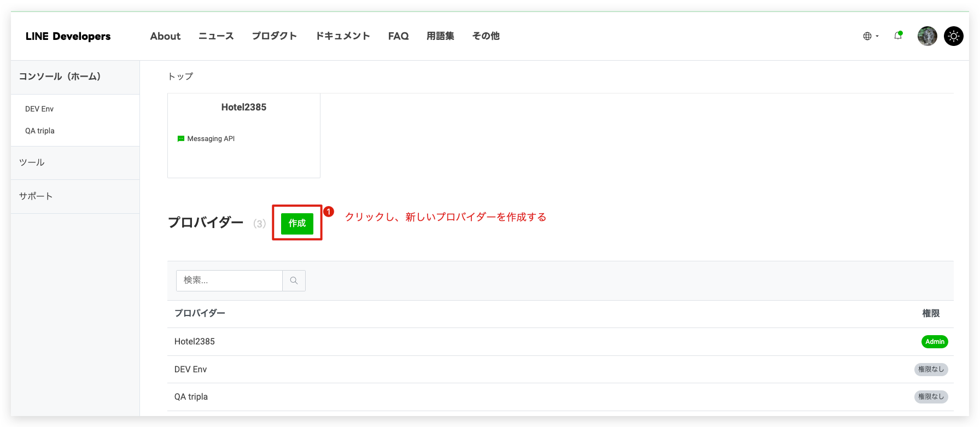Viewport: 980px width, 427px height.
Task: Open the About menu
Action: [x=165, y=36]
